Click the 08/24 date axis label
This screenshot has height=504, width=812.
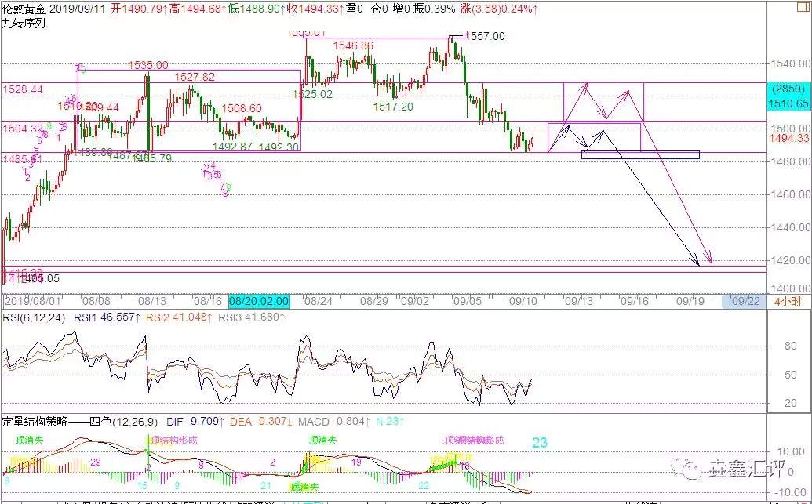tap(318, 301)
